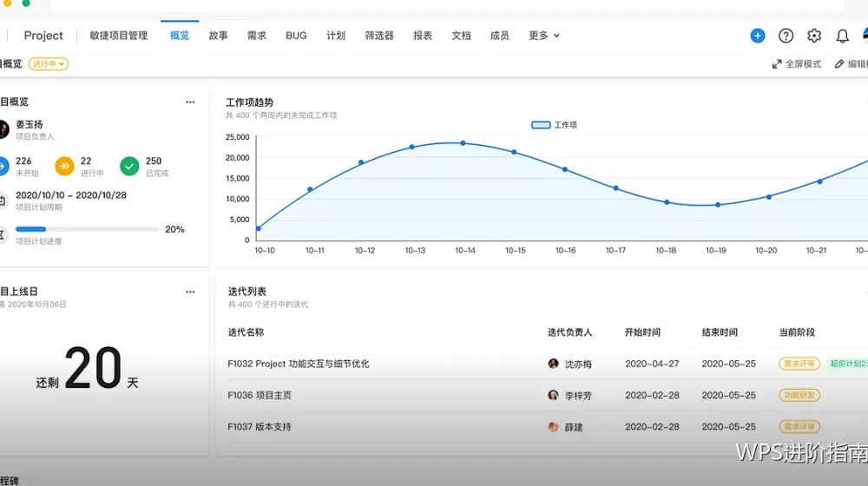This screenshot has width=868, height=486.
Task: Switch to the 计划 tab
Action: point(335,36)
